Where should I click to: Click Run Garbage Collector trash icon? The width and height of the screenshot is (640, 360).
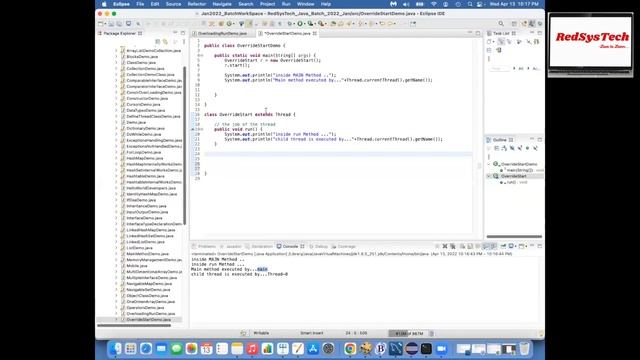click(432, 333)
